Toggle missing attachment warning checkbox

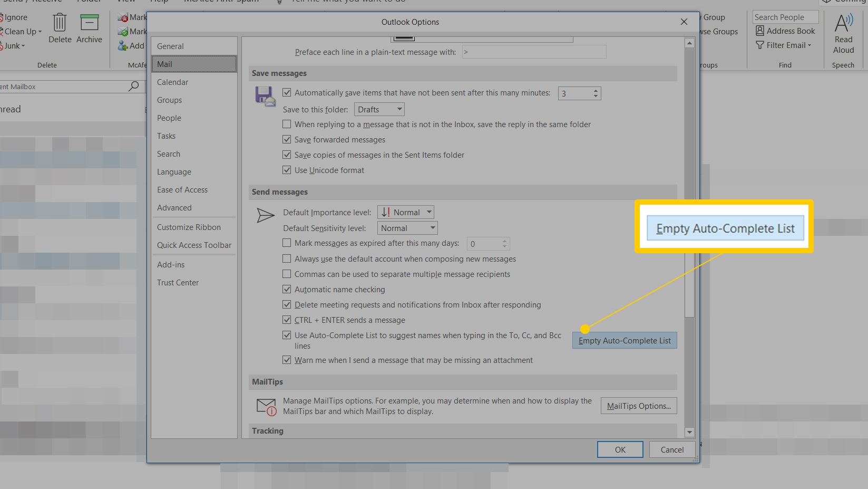(287, 360)
